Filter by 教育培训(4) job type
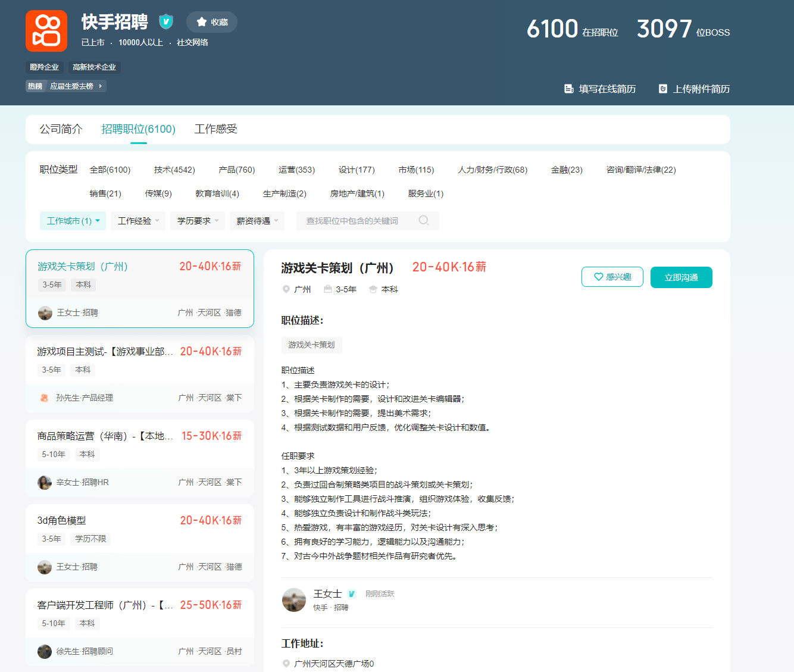 (217, 193)
